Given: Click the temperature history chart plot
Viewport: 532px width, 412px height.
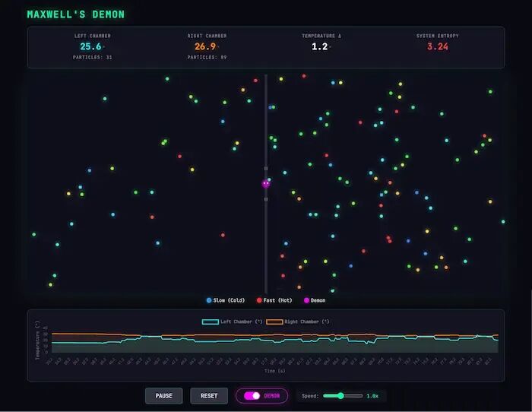Looking at the screenshot, I should point(275,341).
